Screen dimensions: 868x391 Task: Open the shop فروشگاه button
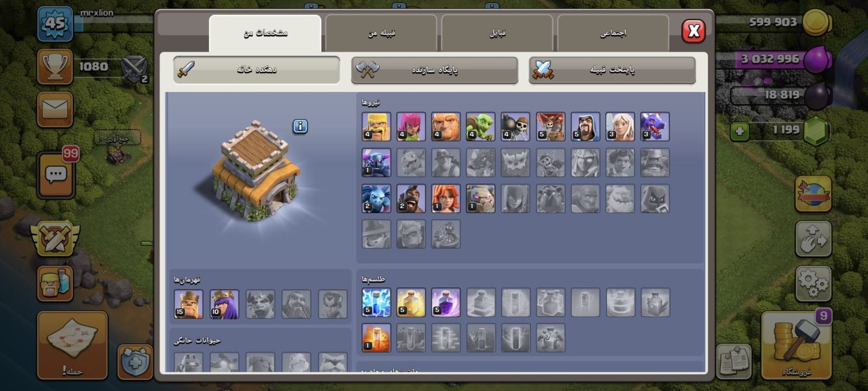(x=796, y=345)
